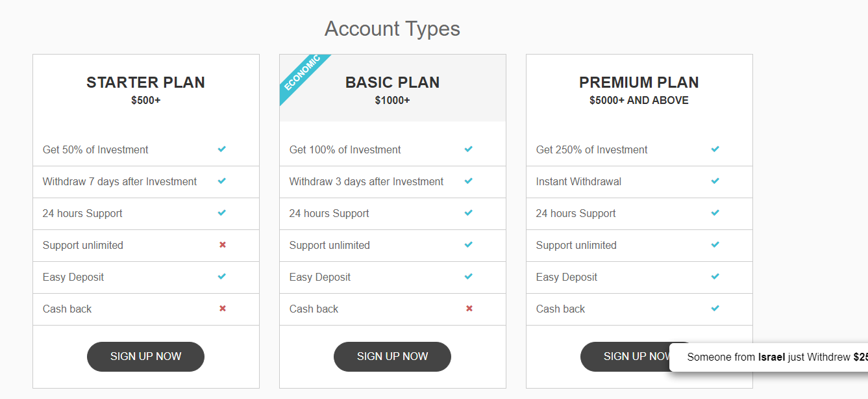Click checkmark beside Get 250% of Investment

pyautogui.click(x=715, y=149)
